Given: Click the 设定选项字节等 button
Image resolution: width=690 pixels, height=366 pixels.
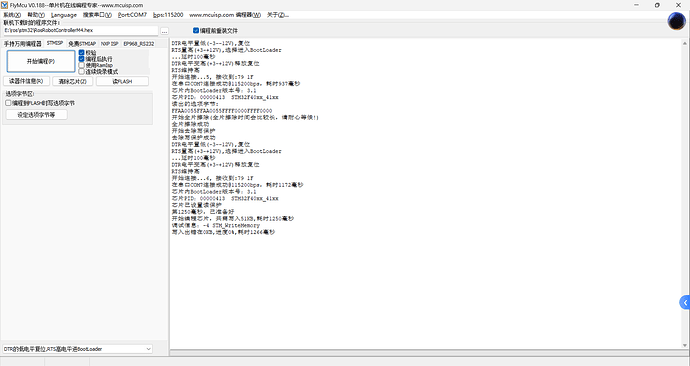Looking at the screenshot, I should (37, 115).
